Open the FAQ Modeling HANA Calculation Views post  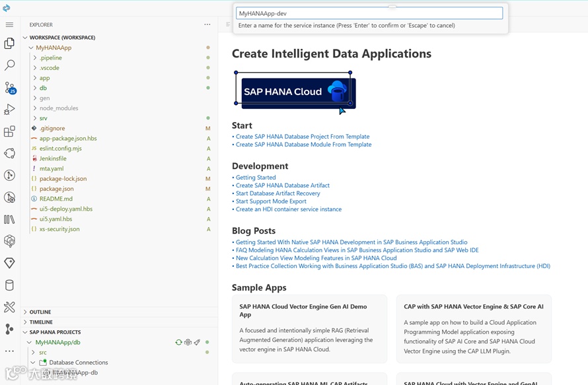click(357, 250)
